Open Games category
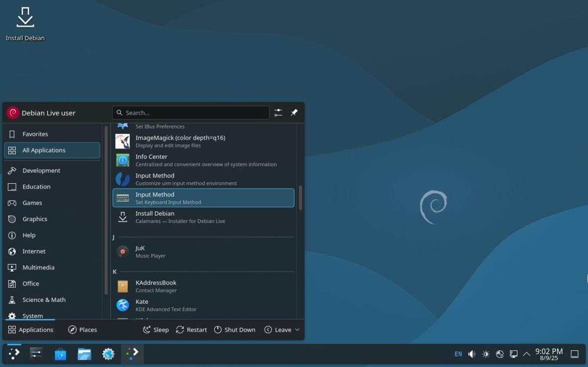This screenshot has height=367, width=588. point(52,203)
